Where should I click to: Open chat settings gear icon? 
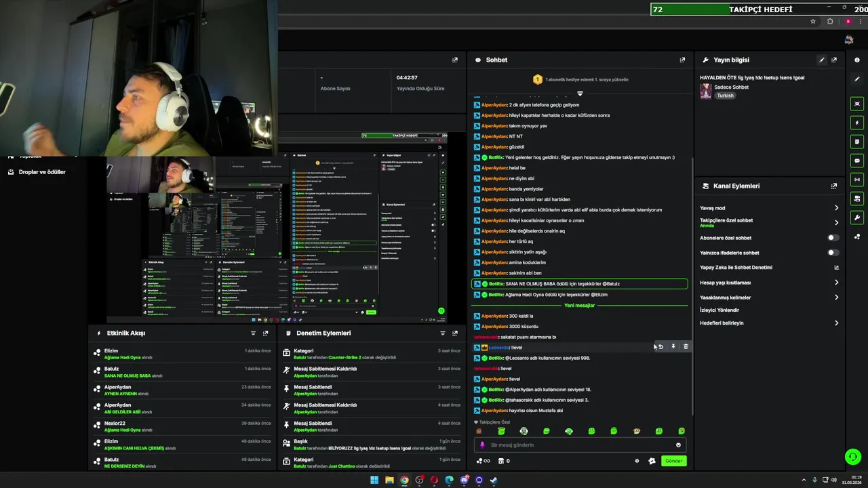point(637,461)
